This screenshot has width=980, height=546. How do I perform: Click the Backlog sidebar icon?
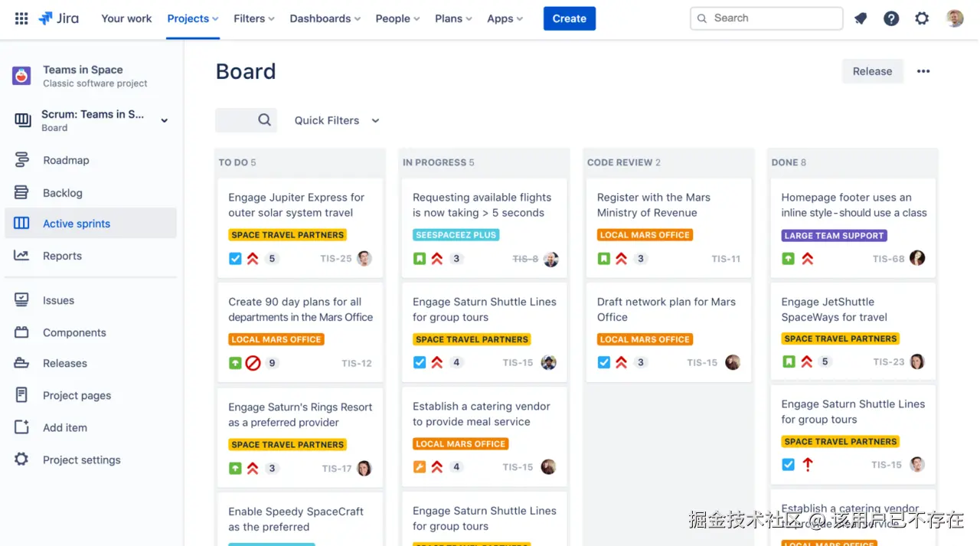click(x=21, y=192)
